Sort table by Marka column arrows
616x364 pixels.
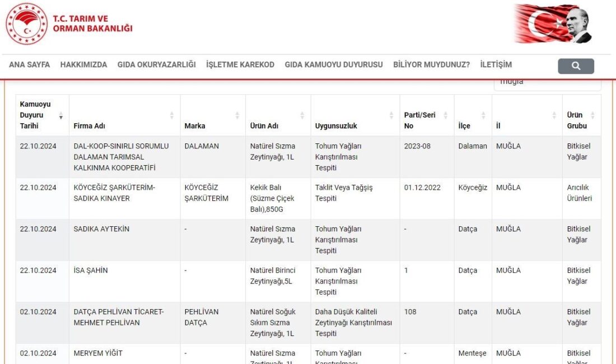pyautogui.click(x=237, y=115)
